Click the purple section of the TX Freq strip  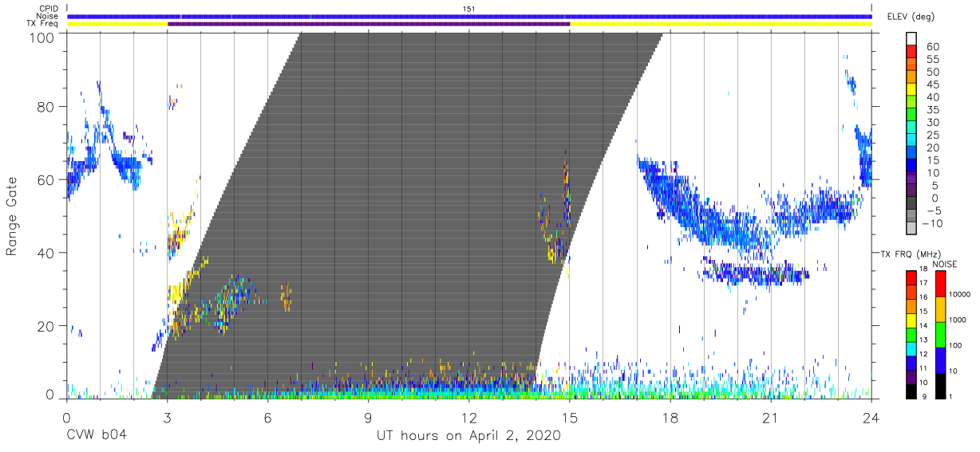pos(369,24)
